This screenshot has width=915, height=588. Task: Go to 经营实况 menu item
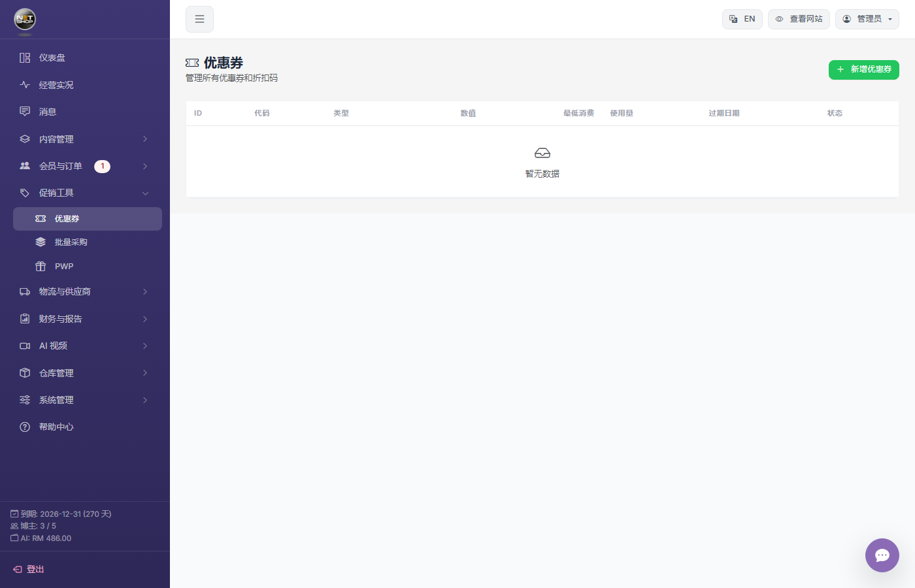click(x=88, y=85)
